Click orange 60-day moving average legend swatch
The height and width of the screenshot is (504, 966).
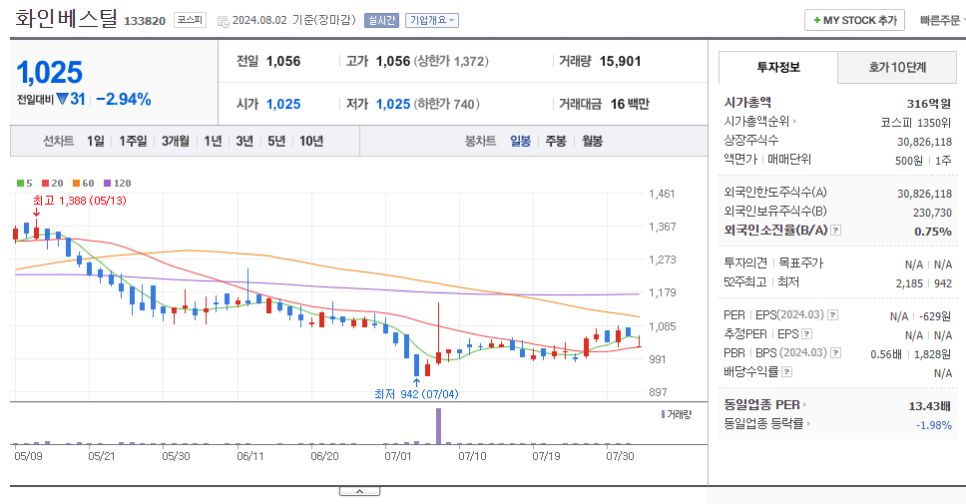76,183
